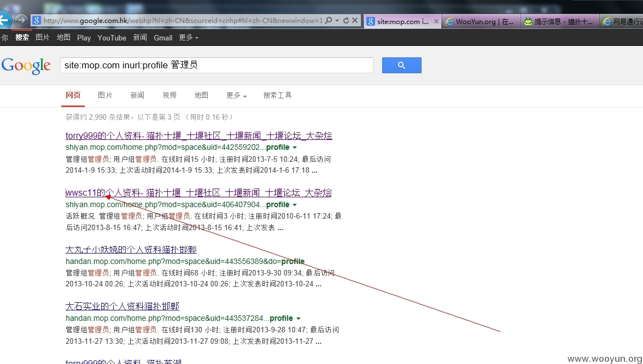Click snippet text 在线时间130 小时

[190, 330]
